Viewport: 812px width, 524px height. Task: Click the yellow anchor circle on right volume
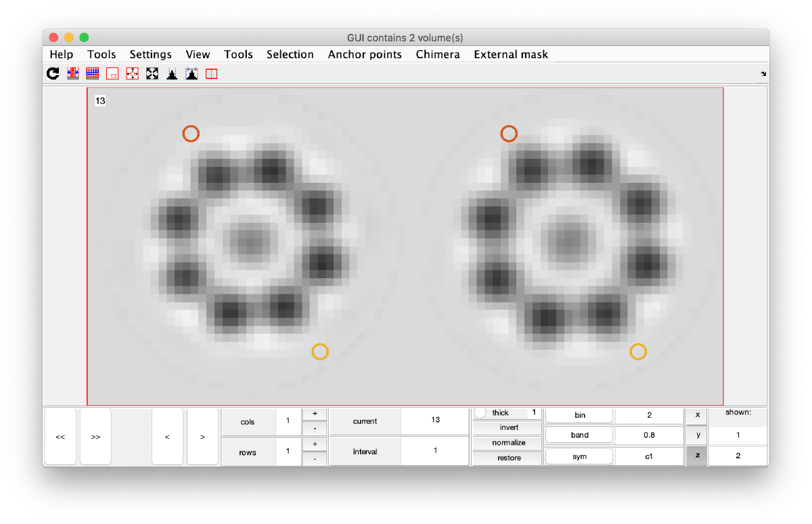point(638,351)
